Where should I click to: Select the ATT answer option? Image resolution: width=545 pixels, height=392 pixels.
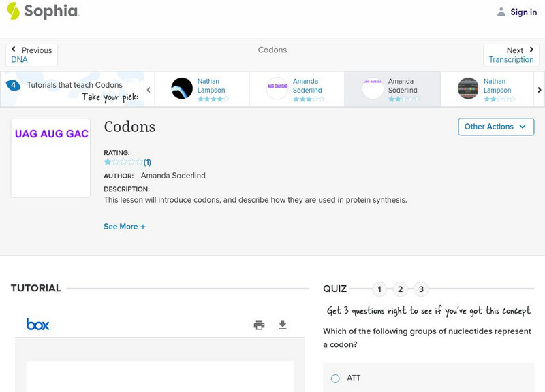pyautogui.click(x=334, y=378)
